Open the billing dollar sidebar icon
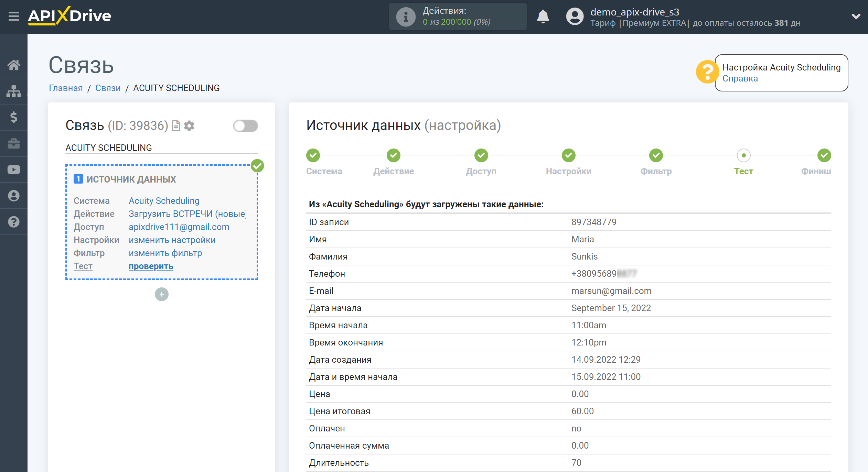The height and width of the screenshot is (472, 868). coord(14,117)
